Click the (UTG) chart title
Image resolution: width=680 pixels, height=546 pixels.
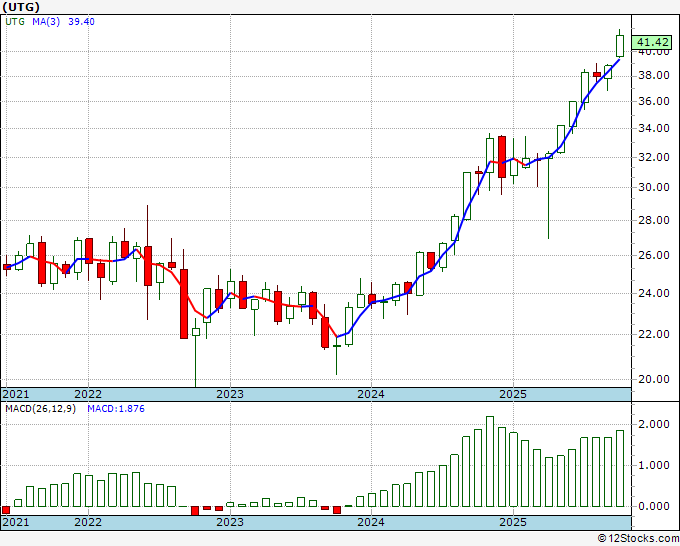(x=21, y=7)
